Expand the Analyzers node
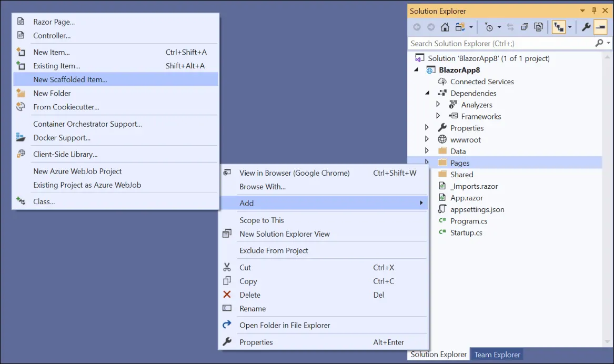Screen dimensions: 614x364 [x=437, y=105]
